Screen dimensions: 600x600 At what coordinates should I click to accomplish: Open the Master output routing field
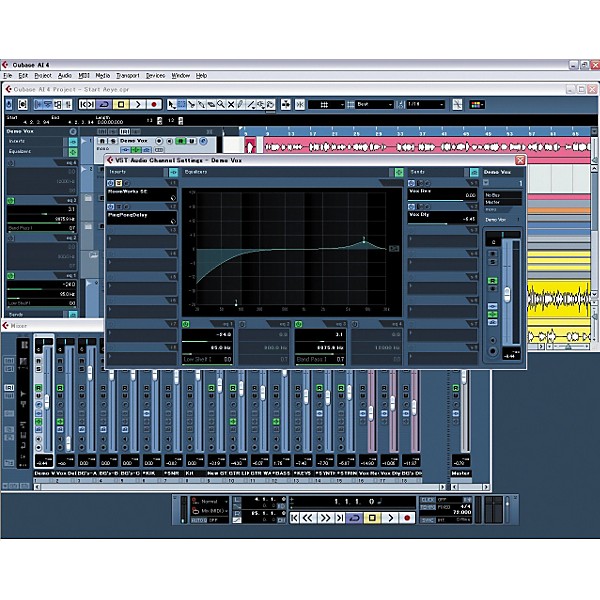point(503,202)
